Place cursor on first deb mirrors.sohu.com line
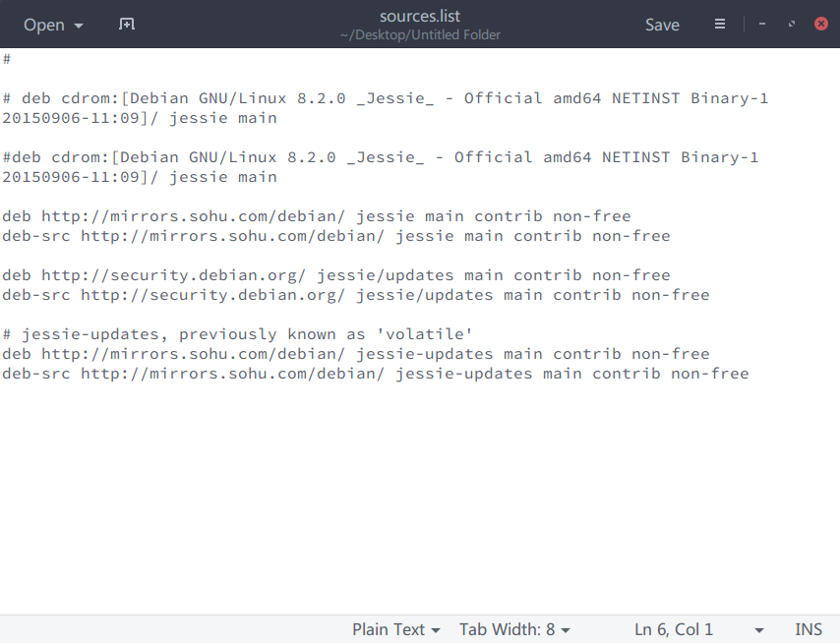840x643 pixels. (x=315, y=216)
